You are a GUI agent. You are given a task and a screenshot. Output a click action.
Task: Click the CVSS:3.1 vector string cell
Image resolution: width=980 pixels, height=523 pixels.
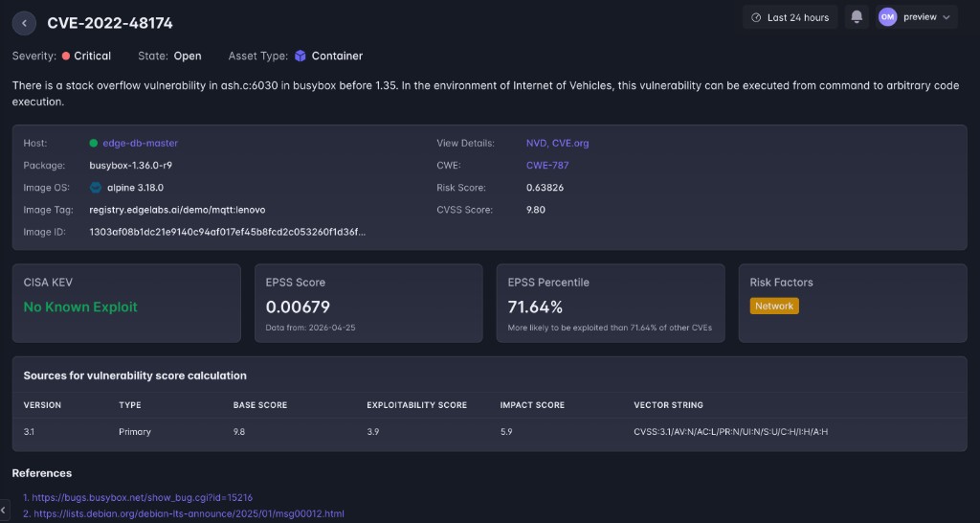click(x=730, y=432)
